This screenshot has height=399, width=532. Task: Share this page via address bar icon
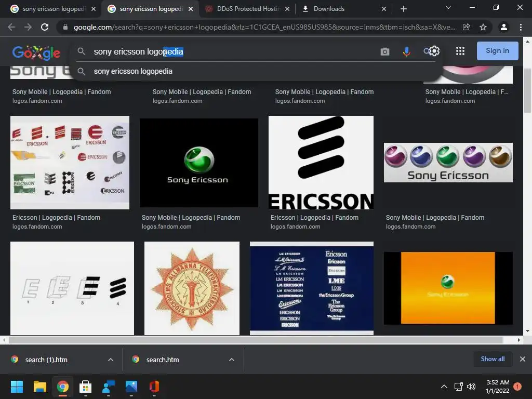pyautogui.click(x=467, y=27)
